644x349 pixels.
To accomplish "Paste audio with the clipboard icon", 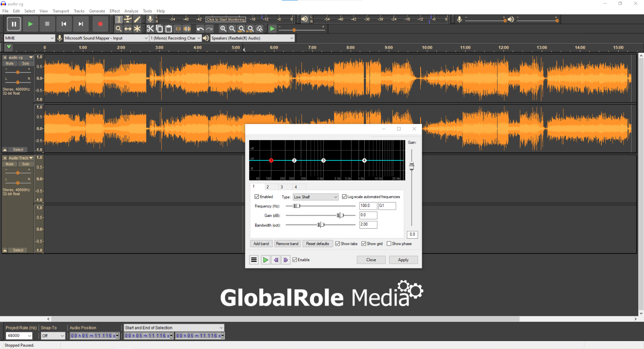I will pos(169,29).
